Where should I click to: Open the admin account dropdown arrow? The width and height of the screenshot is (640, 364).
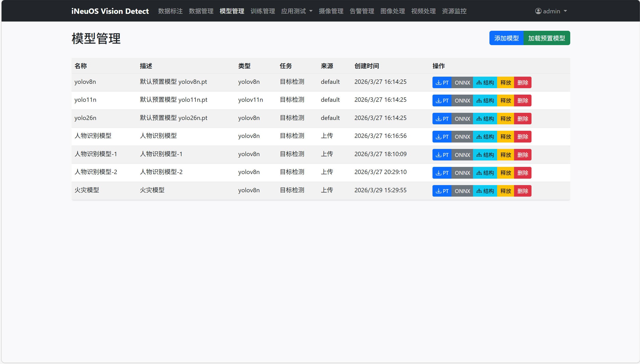click(565, 11)
